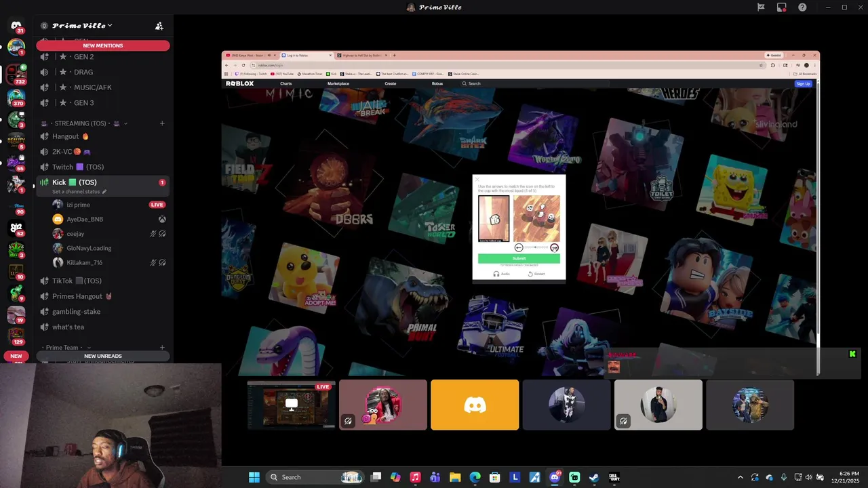Screen dimensions: 868x488
Task: Open server icon with 55 badge
Action: 16,163
